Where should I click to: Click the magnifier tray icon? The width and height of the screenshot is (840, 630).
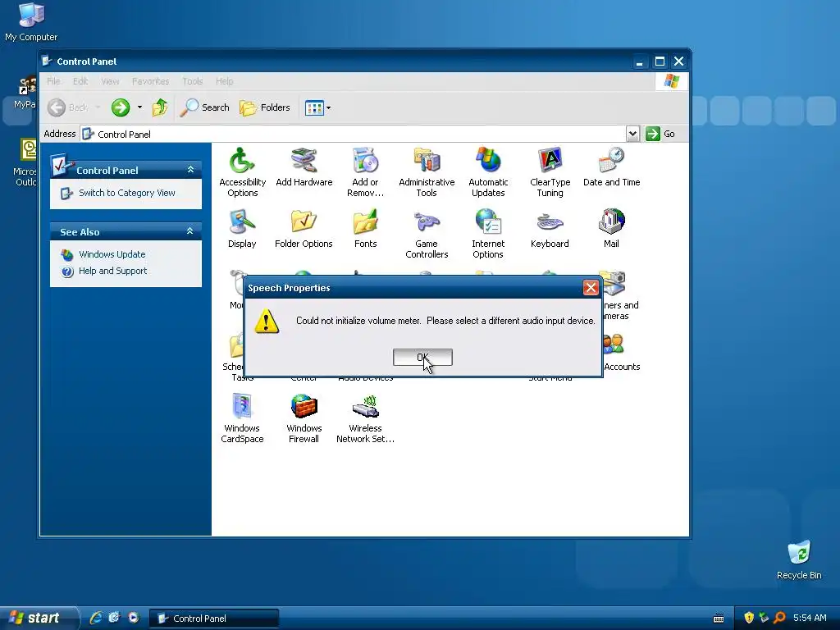[779, 618]
